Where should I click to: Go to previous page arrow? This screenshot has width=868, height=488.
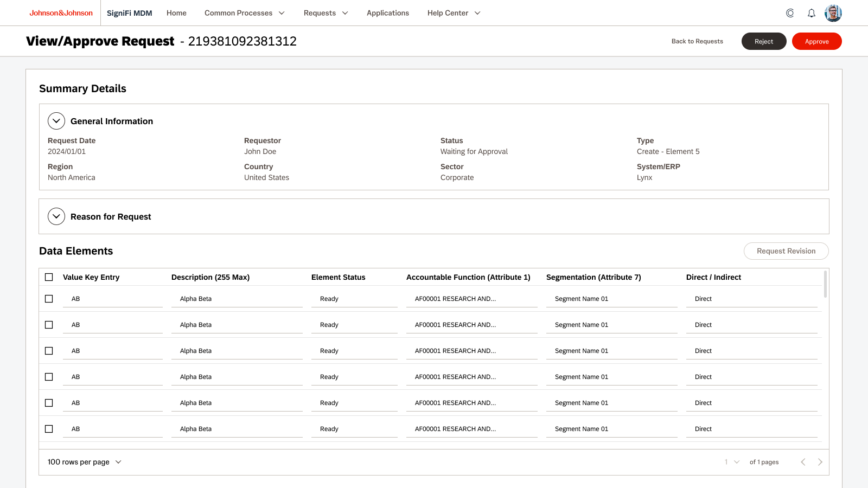(803, 462)
